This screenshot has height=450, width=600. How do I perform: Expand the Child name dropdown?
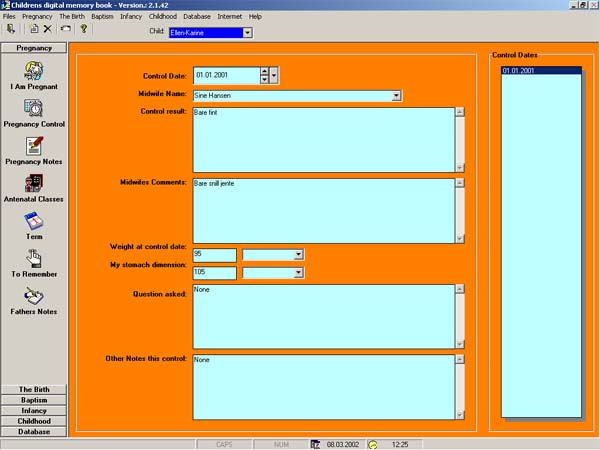pyautogui.click(x=247, y=33)
